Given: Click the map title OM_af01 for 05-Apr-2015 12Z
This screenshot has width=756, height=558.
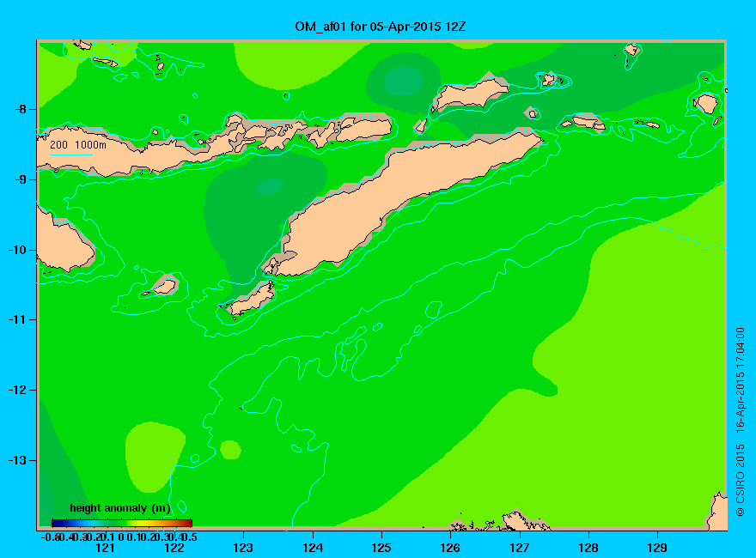Looking at the screenshot, I should (381, 27).
